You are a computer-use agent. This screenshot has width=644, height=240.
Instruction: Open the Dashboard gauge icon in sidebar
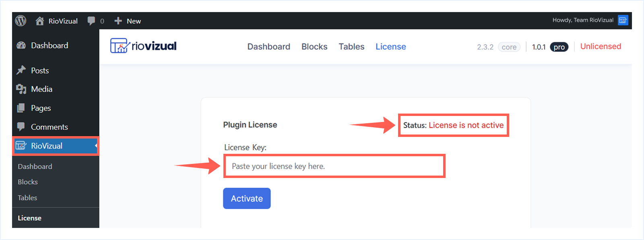coord(21,46)
